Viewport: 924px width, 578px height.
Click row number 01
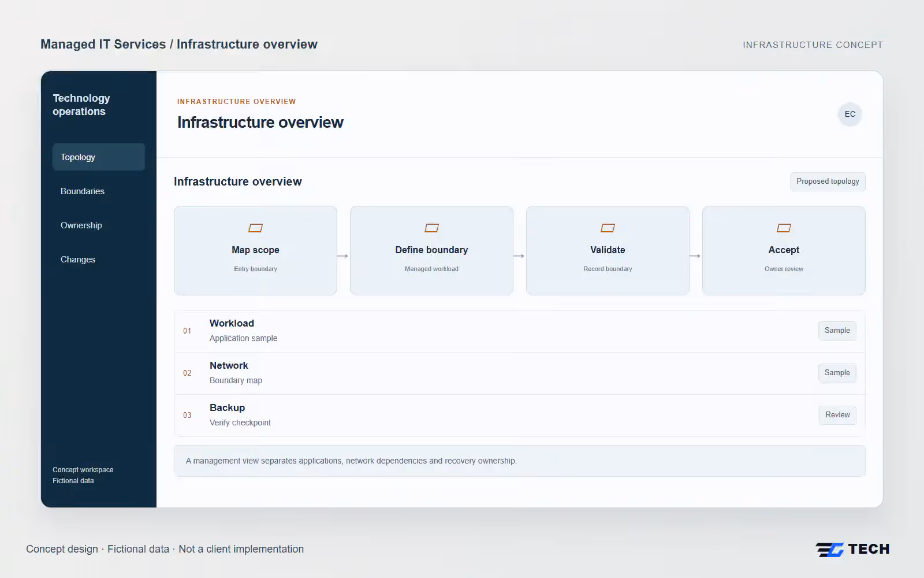(187, 331)
